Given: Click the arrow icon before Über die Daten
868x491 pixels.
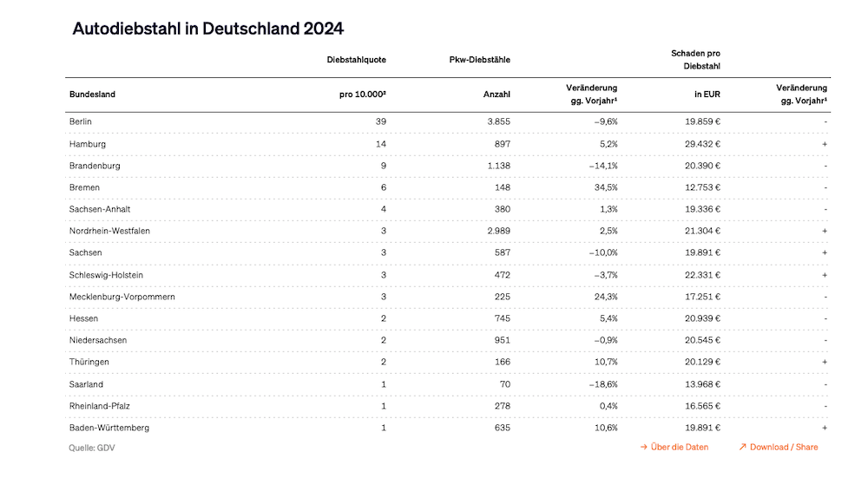Looking at the screenshot, I should click(x=643, y=448).
